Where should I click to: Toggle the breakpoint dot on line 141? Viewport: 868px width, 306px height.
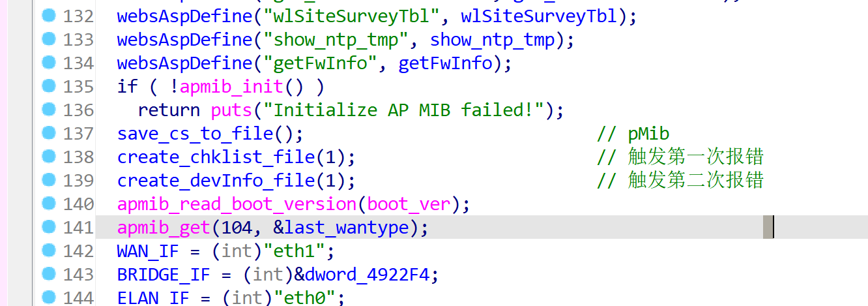[48, 227]
